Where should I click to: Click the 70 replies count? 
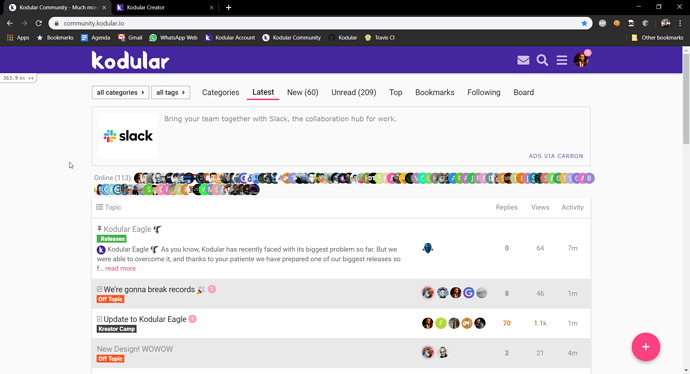click(x=506, y=323)
